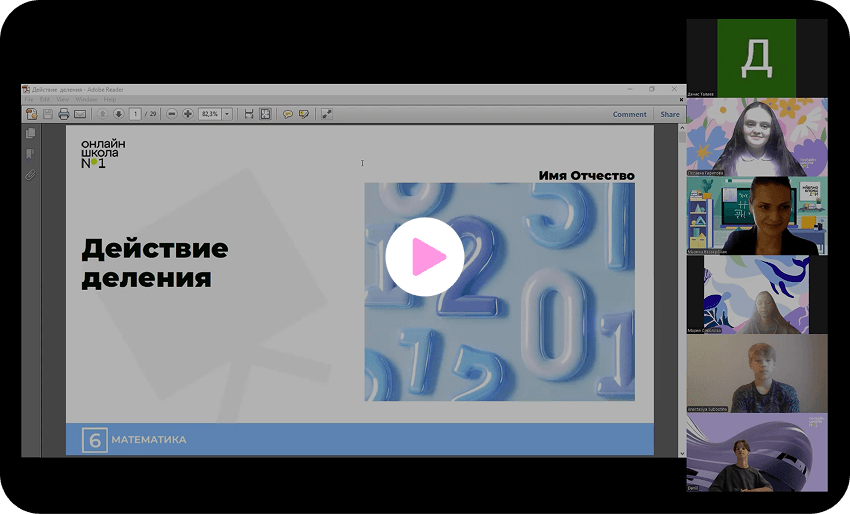Screen dimensions: 850x514
Task: Click the zoom in plus button
Action: [x=188, y=114]
